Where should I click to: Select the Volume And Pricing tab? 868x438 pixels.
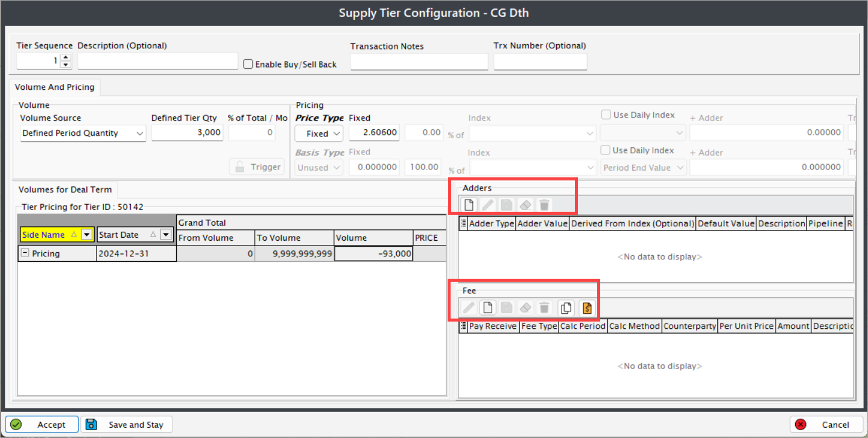55,87
